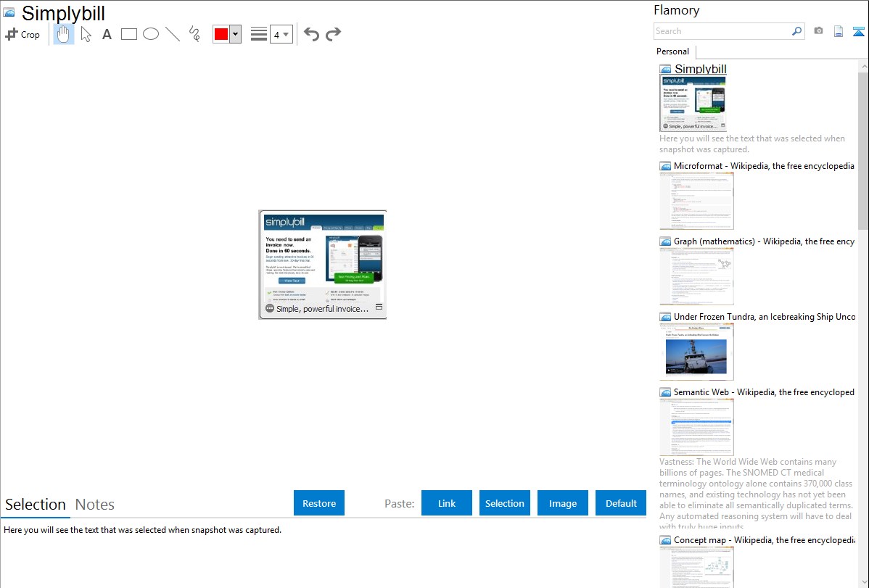Choose the arrow pointer tool

coord(86,34)
